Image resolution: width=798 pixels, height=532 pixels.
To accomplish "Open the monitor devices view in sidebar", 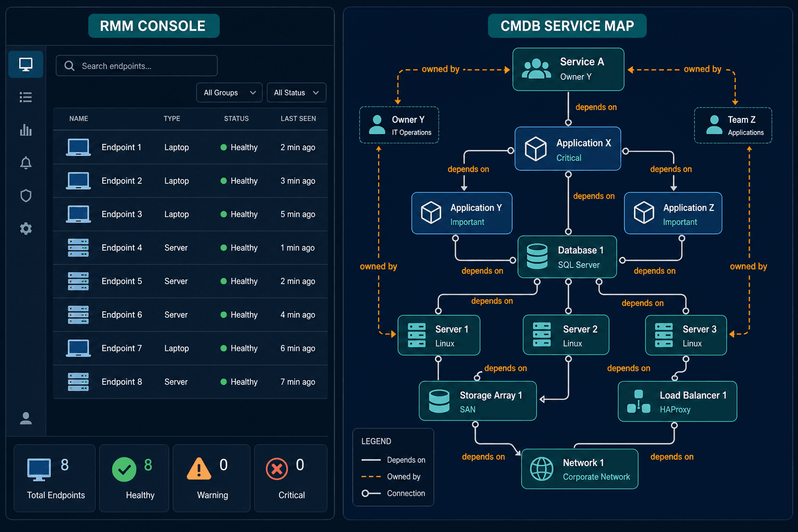I will tap(25, 64).
